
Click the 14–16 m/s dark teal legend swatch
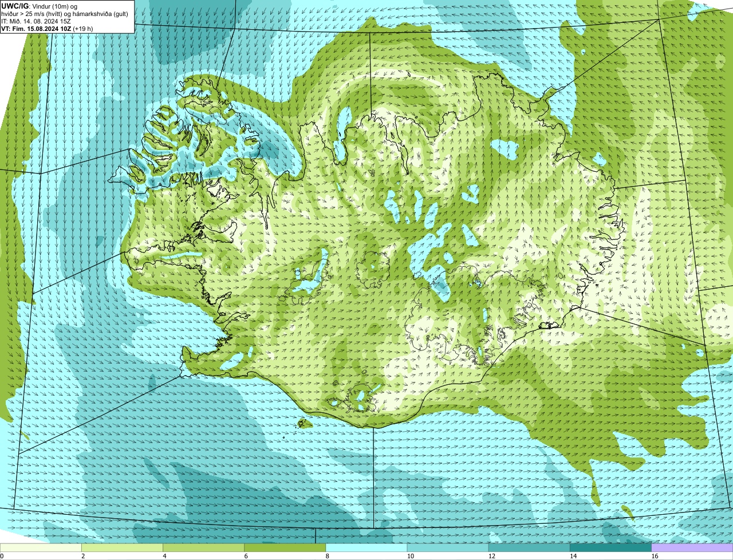(610, 548)
